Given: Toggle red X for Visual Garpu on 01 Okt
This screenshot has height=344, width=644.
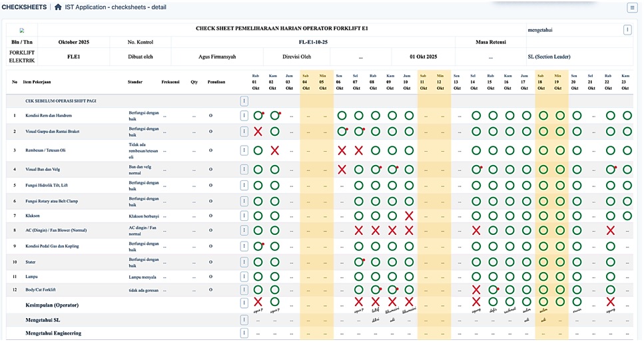Looking at the screenshot, I should [x=258, y=131].
